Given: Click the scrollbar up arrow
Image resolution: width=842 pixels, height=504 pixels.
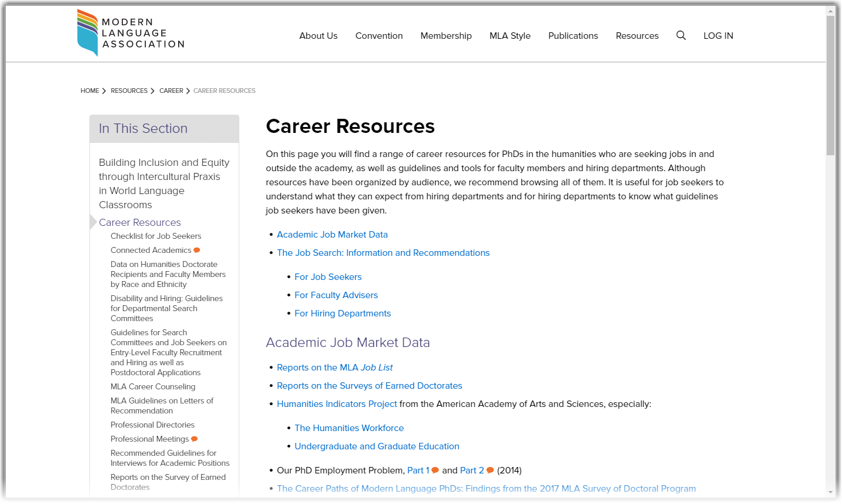Looking at the screenshot, I should click(x=830, y=11).
